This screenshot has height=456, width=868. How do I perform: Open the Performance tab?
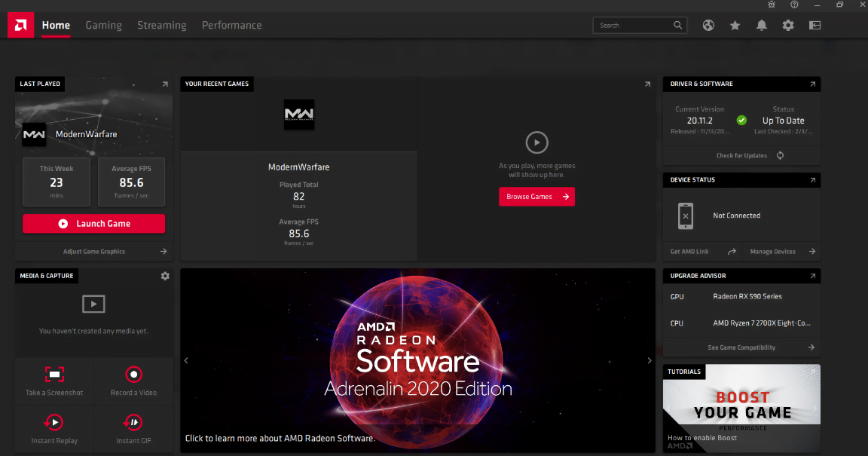point(232,25)
